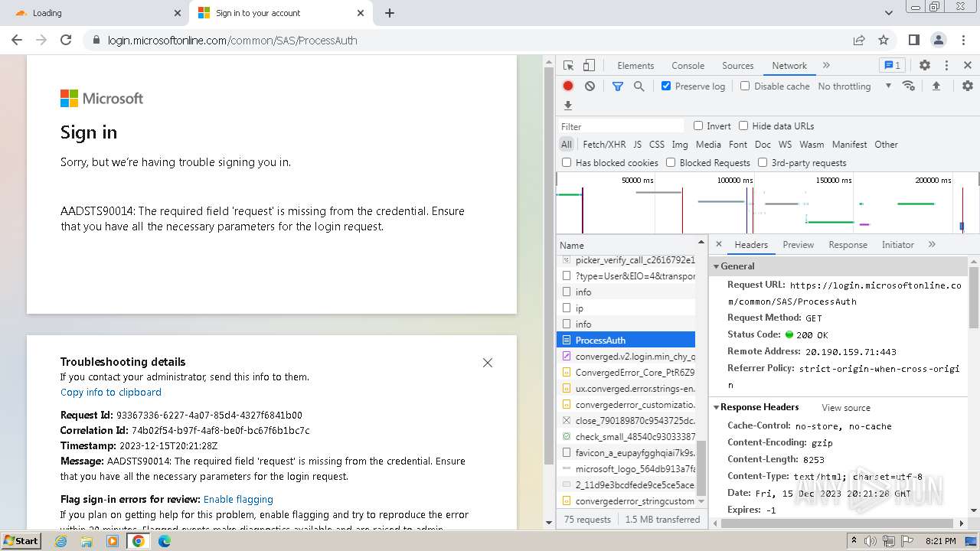
Task: Open the No throttling dropdown
Action: pos(854,86)
